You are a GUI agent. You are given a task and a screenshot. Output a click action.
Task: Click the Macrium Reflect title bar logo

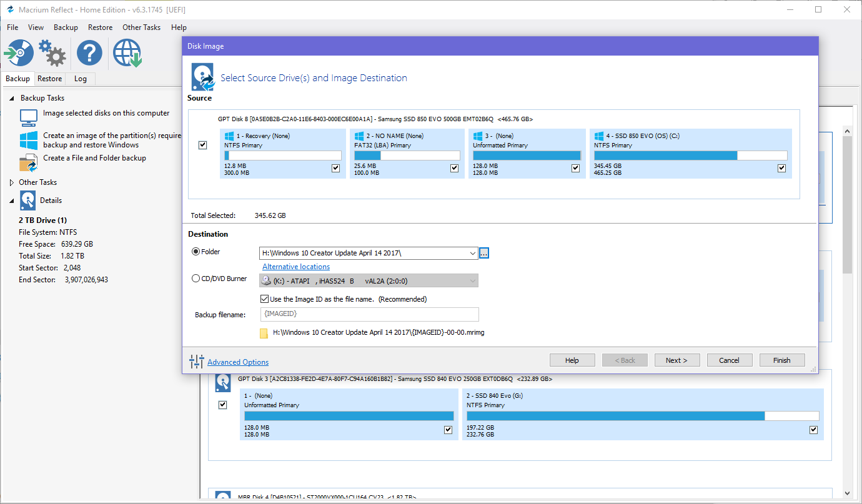9,10
